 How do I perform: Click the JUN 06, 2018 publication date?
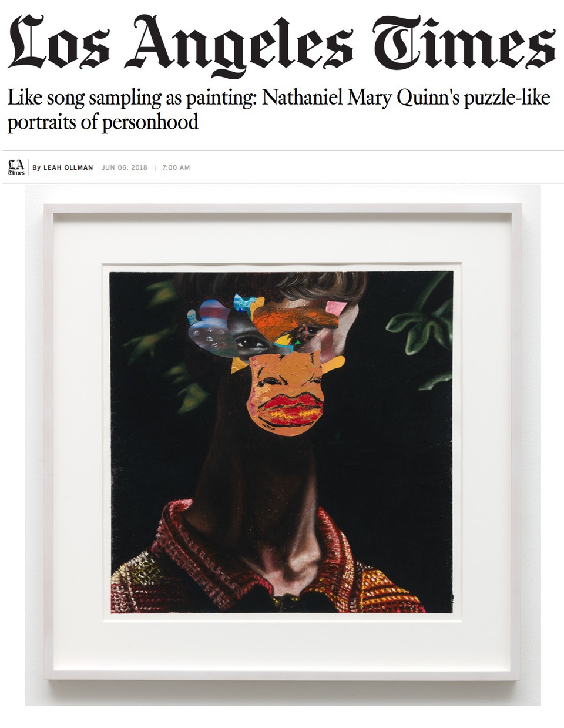point(125,167)
